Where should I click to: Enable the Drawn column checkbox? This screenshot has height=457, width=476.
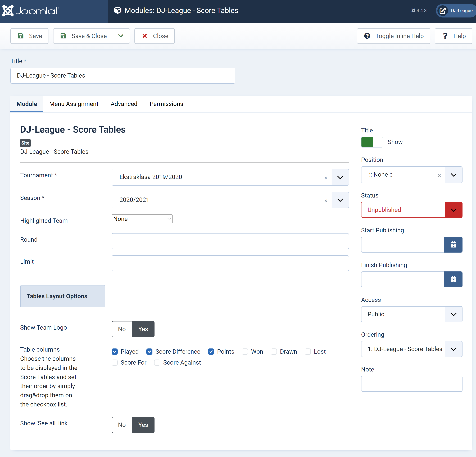click(274, 352)
